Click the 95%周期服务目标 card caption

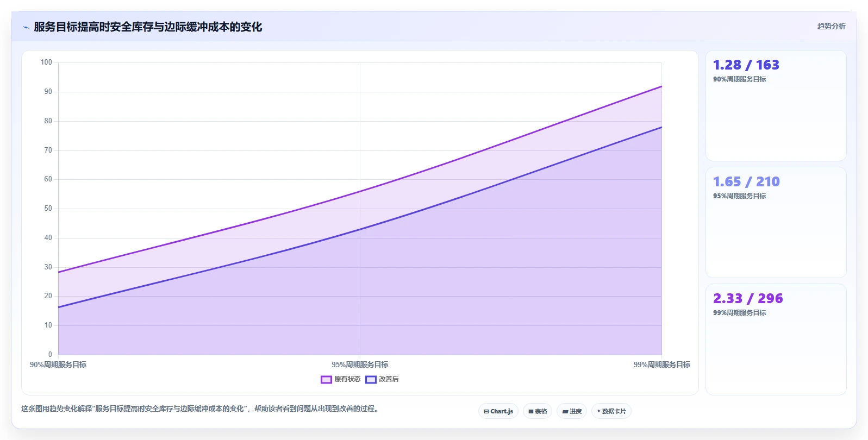click(x=739, y=196)
